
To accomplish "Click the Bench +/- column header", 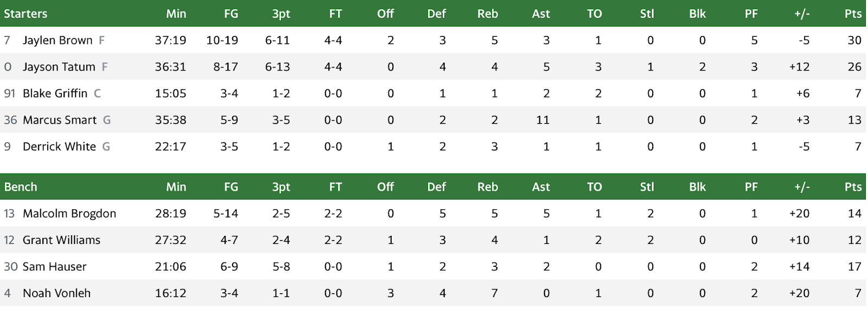I will click(802, 187).
